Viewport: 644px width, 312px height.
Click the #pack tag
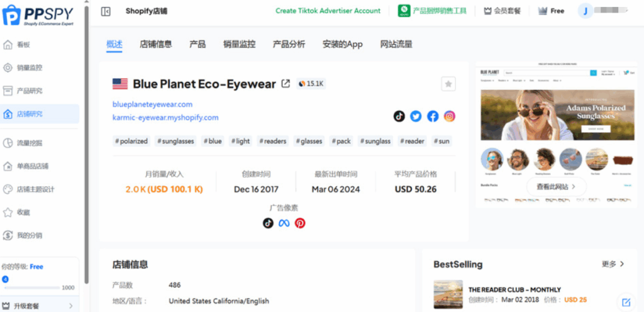[341, 142]
